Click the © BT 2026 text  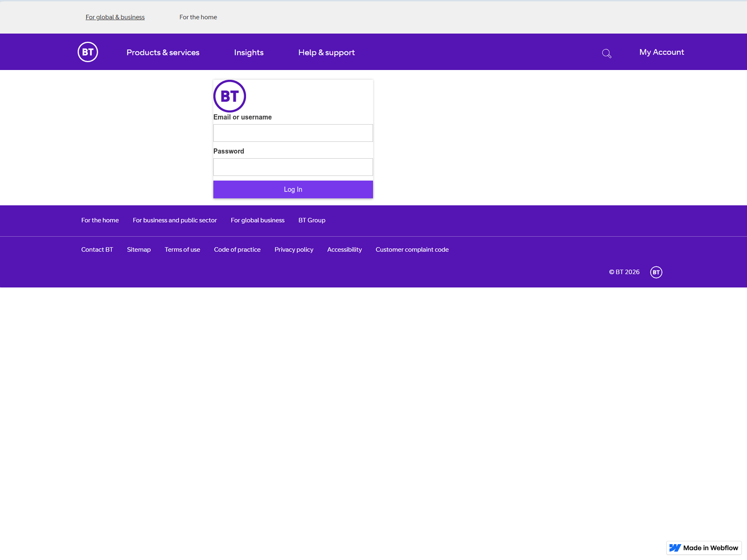624,272
